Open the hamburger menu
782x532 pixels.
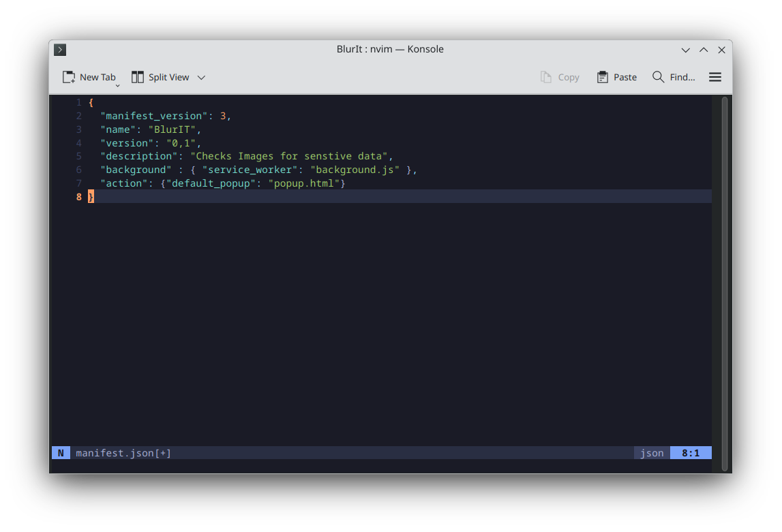pyautogui.click(x=715, y=77)
